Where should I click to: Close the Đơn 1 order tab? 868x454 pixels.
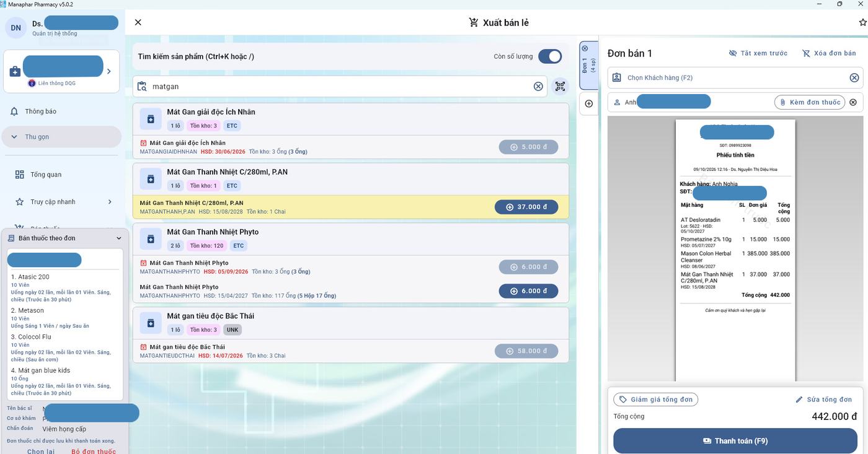point(585,48)
